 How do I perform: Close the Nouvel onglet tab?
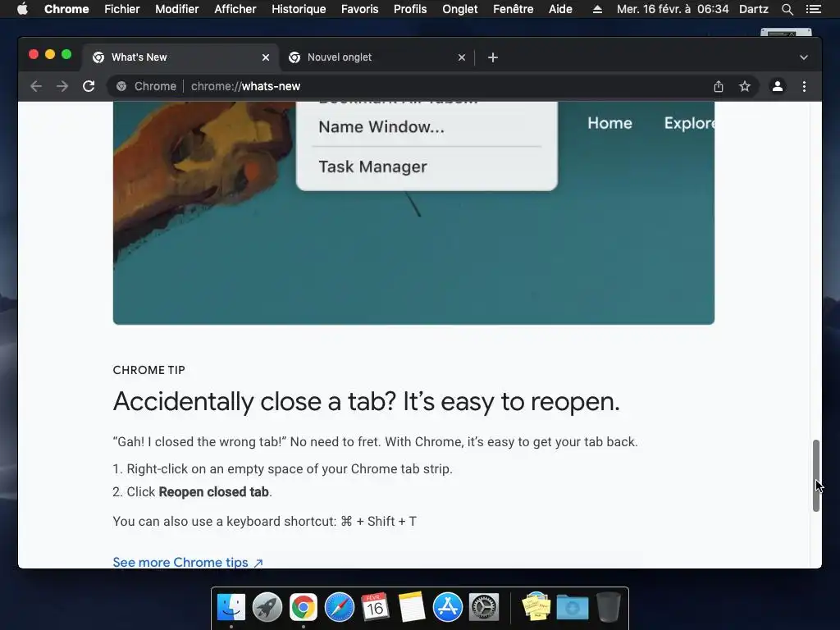(x=462, y=57)
